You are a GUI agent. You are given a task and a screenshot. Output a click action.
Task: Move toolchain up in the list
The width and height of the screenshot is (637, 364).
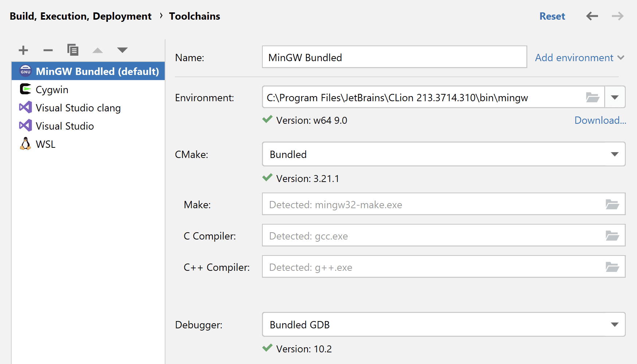(x=98, y=50)
